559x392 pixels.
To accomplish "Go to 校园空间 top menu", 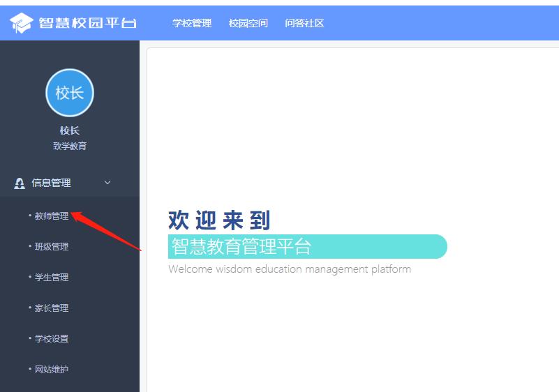I will [248, 23].
